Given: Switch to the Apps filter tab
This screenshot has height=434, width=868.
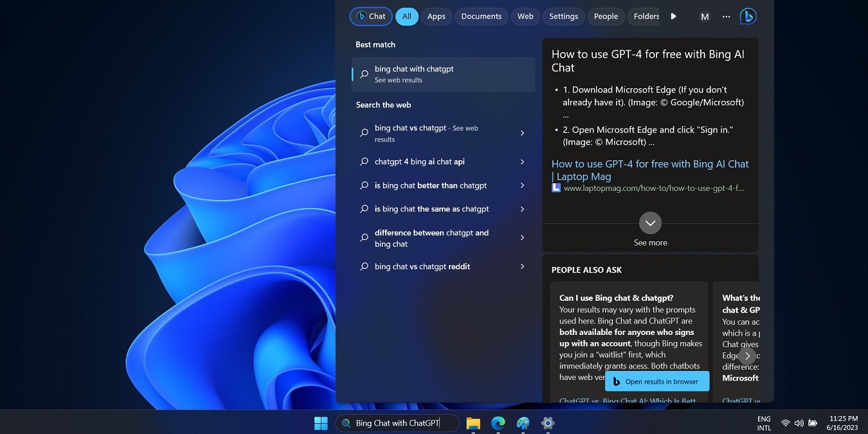Looking at the screenshot, I should [436, 16].
